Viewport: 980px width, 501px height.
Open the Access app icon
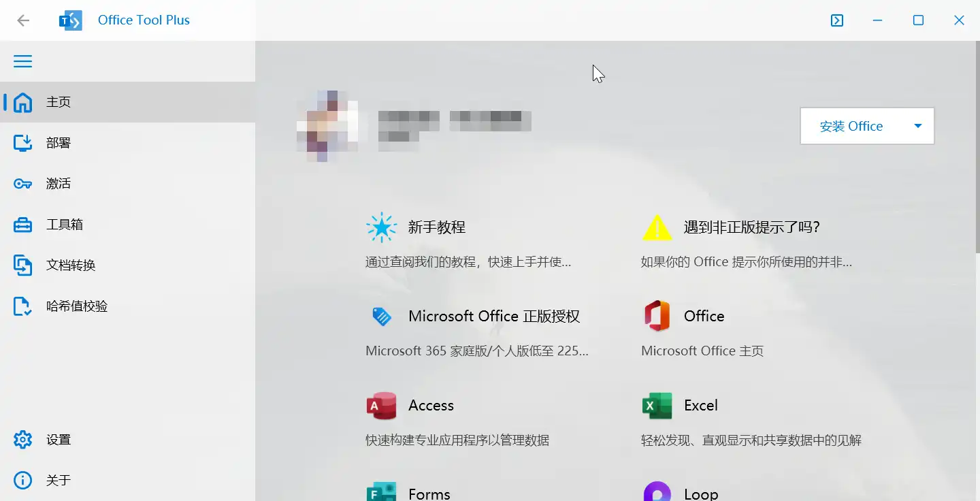[x=381, y=406]
